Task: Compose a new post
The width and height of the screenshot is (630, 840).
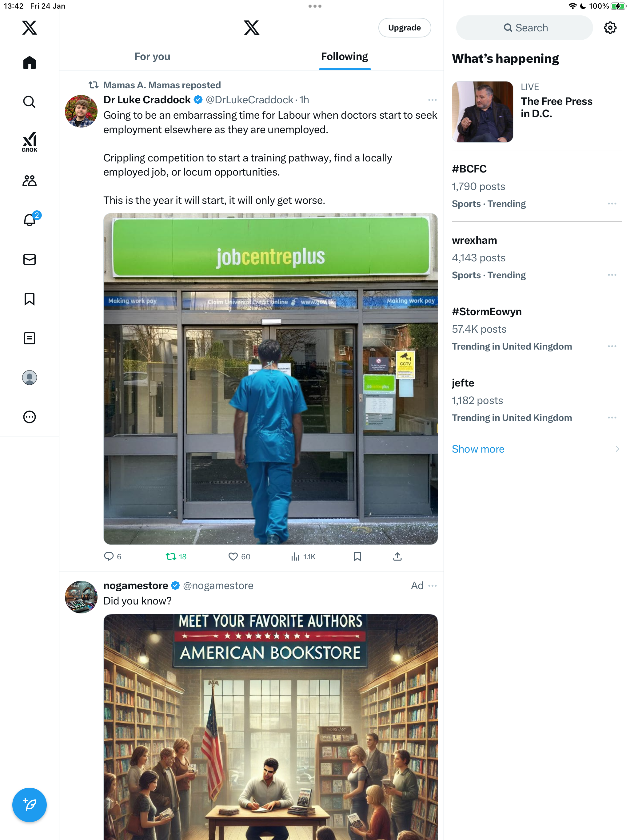Action: [29, 805]
